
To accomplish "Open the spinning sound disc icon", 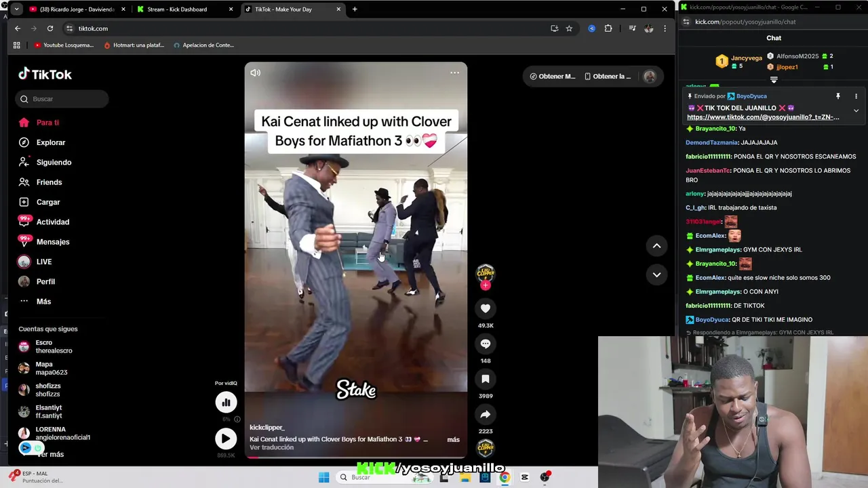I will [x=486, y=447].
